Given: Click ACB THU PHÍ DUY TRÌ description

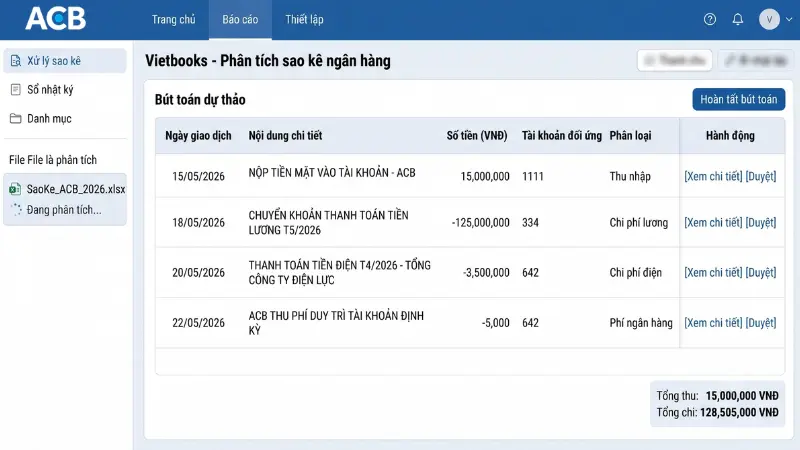Looking at the screenshot, I should 336,323.
